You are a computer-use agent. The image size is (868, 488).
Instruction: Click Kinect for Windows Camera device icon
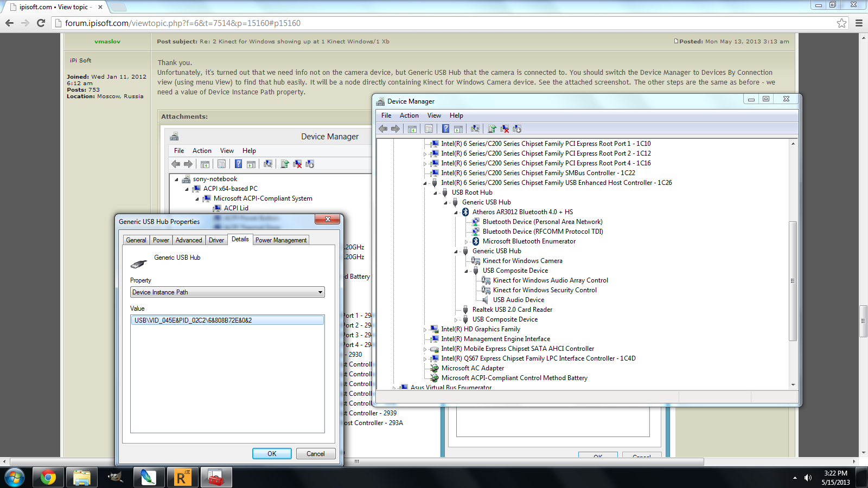coord(476,261)
